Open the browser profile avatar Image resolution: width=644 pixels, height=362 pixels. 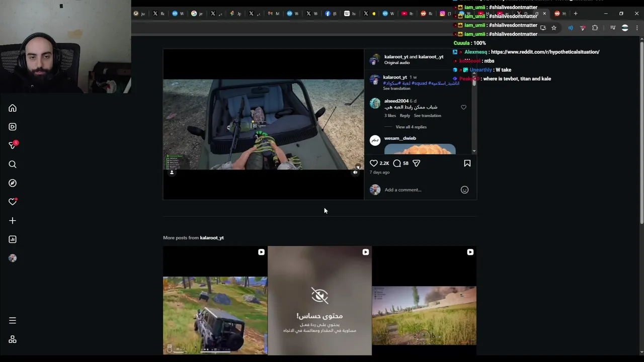click(625, 28)
